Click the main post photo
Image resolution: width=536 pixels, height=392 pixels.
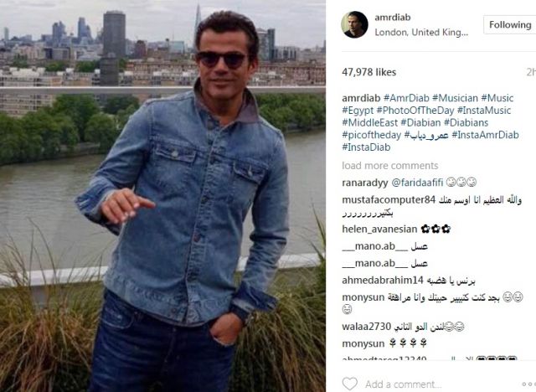point(162,196)
